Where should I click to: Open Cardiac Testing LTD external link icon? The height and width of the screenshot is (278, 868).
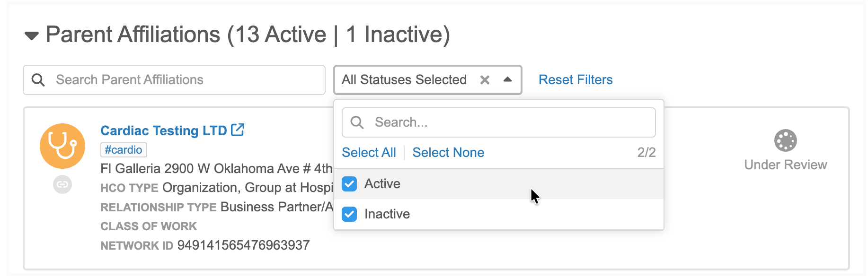pyautogui.click(x=238, y=130)
